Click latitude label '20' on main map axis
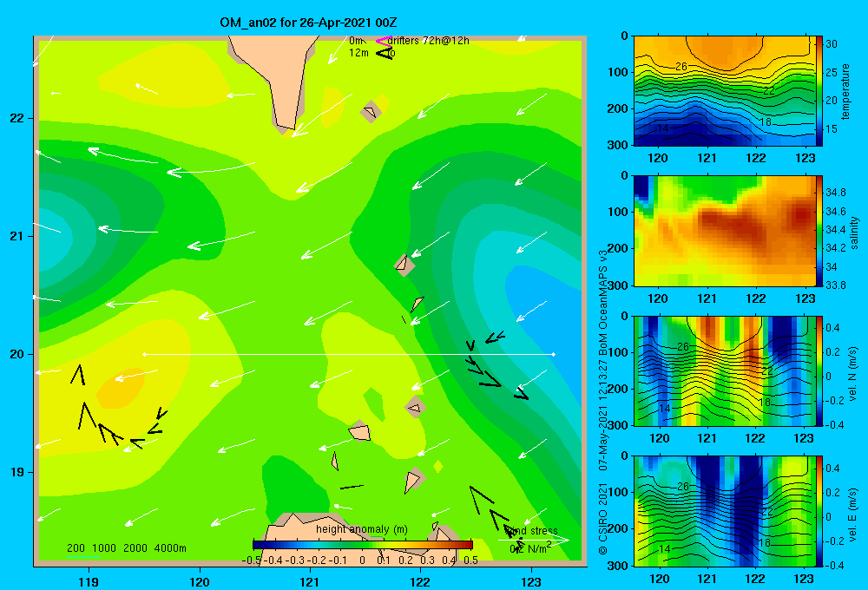Image resolution: width=868 pixels, height=590 pixels. [x=17, y=354]
